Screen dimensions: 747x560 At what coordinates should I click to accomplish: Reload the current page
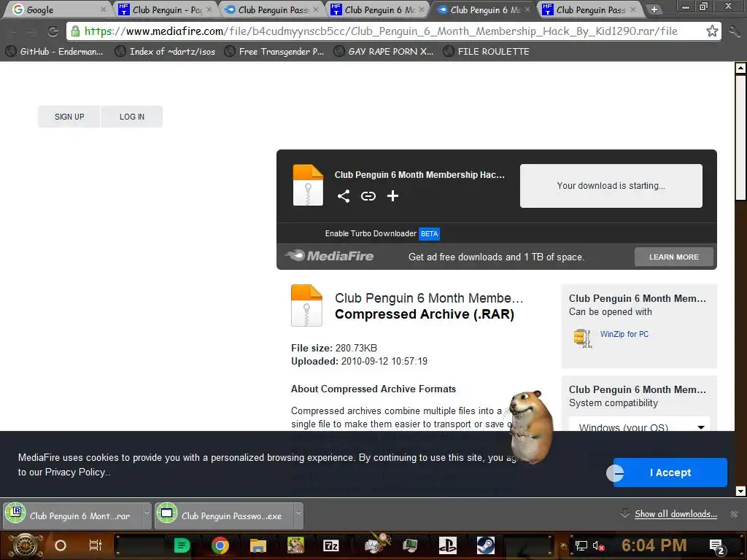53,31
